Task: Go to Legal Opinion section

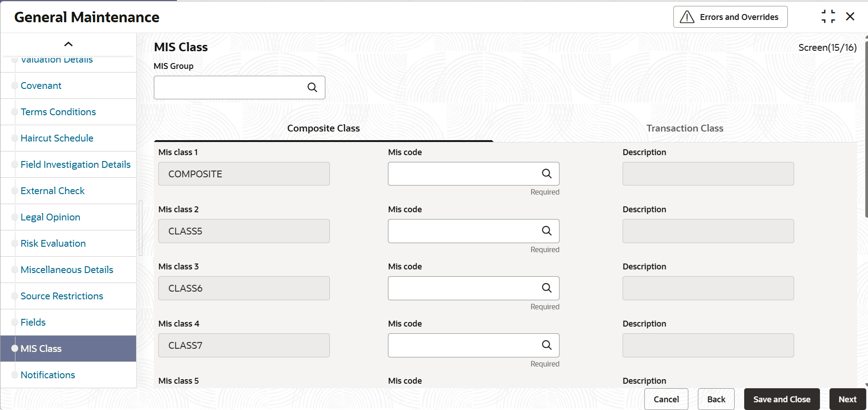Action: click(50, 217)
